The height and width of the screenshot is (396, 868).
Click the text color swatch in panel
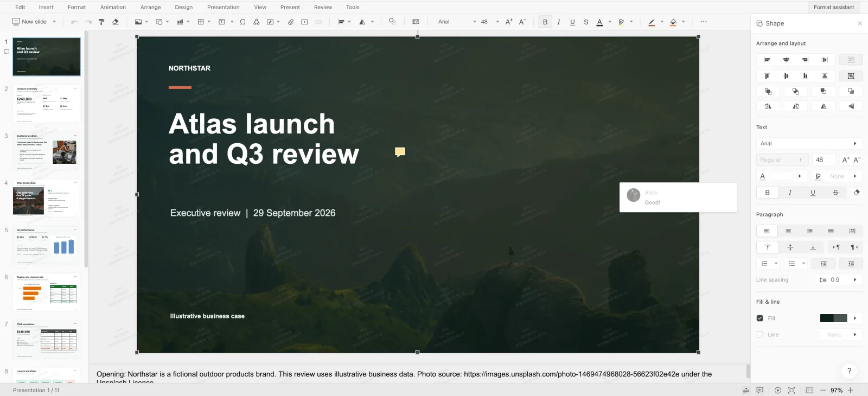click(781, 176)
